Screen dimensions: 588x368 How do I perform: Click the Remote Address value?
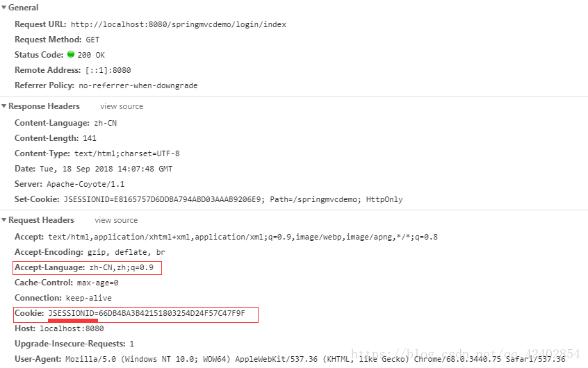[108, 70]
